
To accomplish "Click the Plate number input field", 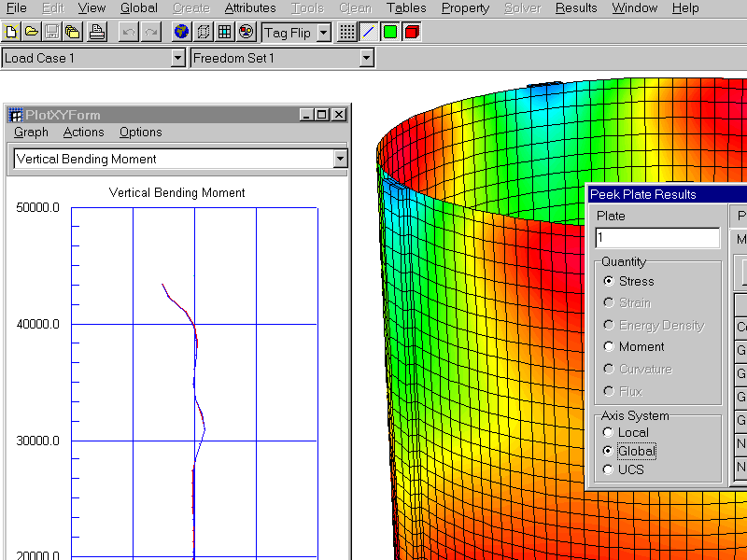I will [x=657, y=238].
